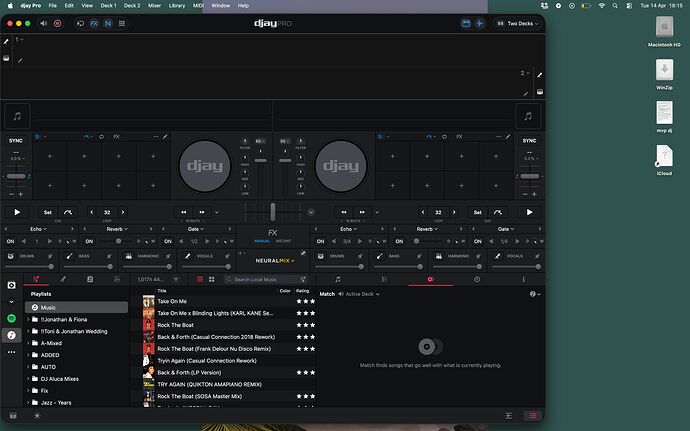The image size is (690, 431).
Task: Click the deck 2 Bass volume slider
Action: tap(398, 267)
